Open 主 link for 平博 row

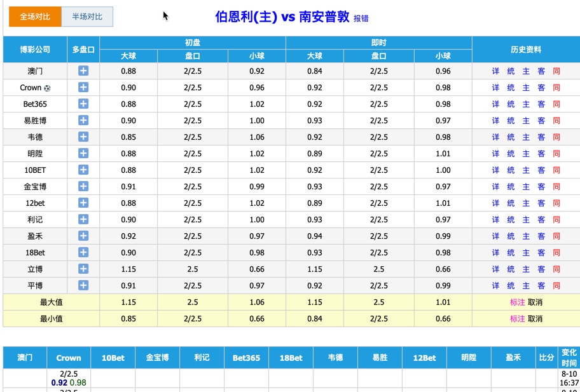(526, 286)
